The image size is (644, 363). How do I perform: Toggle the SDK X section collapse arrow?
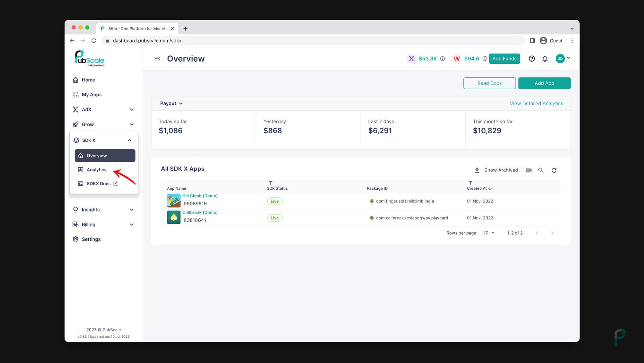pos(129,140)
